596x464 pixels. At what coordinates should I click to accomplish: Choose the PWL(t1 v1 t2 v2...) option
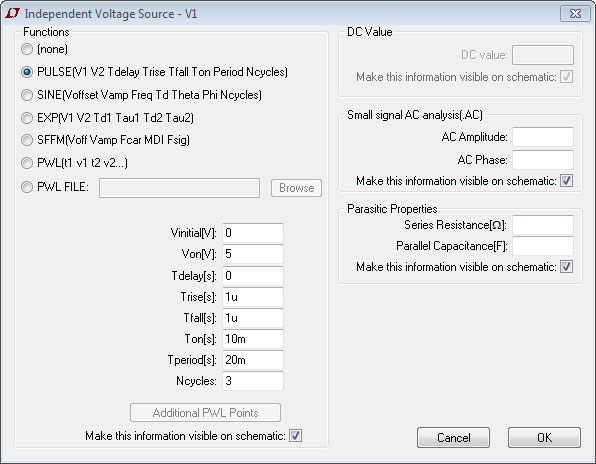click(x=27, y=163)
